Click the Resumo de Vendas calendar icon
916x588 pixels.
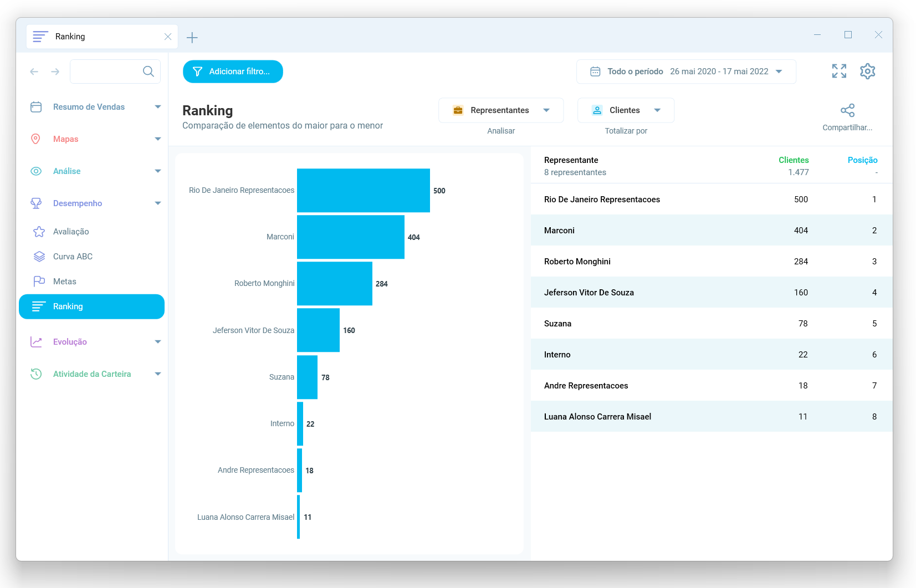click(x=36, y=107)
